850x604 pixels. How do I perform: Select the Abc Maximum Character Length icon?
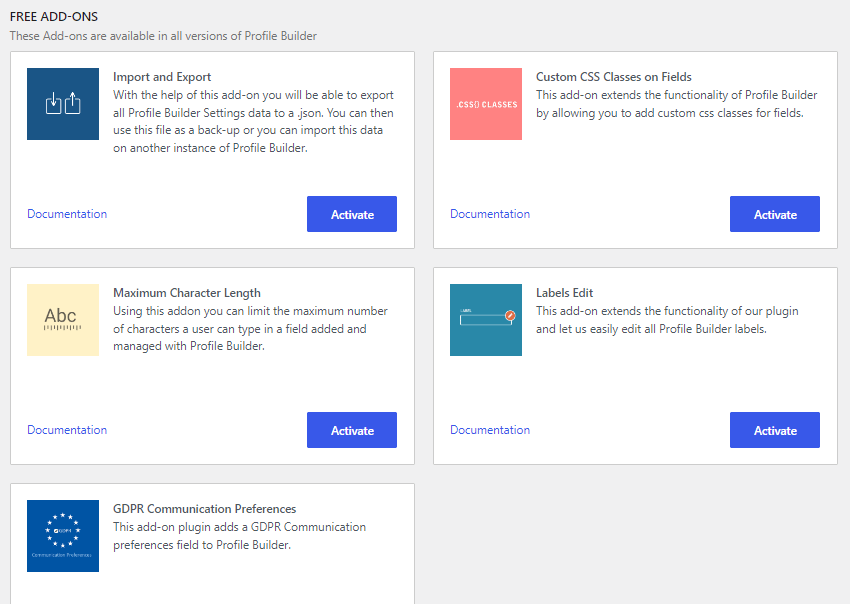(x=63, y=320)
